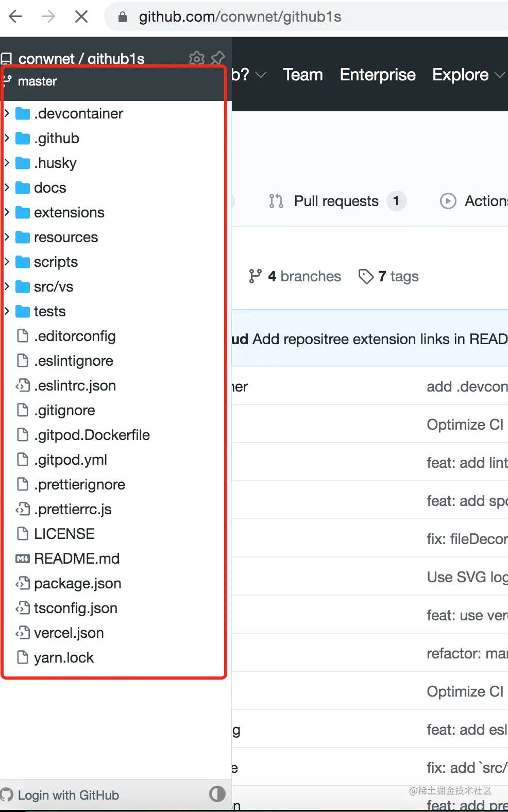Click the pull request icon
This screenshot has width=508, height=812.
coord(276,201)
